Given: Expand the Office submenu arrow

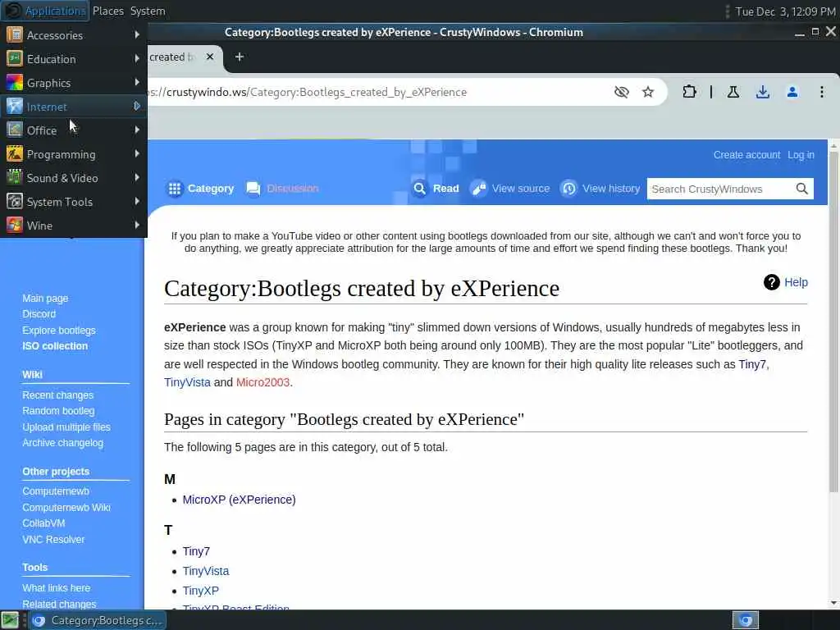Looking at the screenshot, I should point(137,130).
